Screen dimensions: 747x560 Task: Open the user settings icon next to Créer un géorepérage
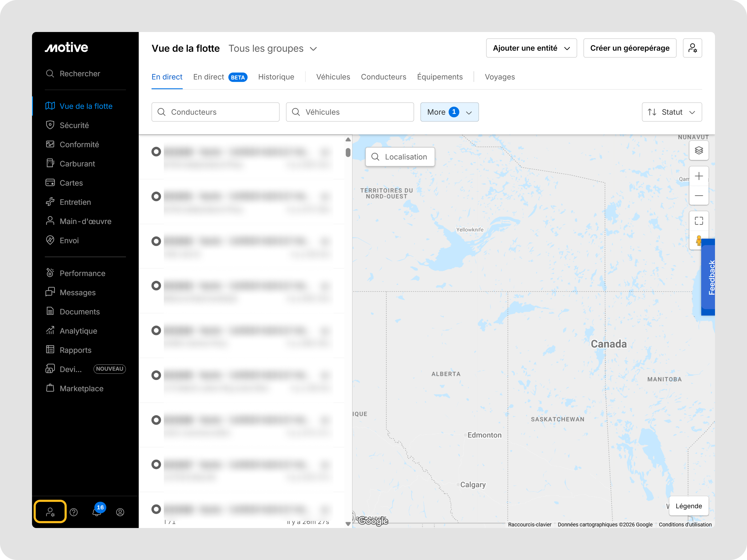tap(692, 48)
